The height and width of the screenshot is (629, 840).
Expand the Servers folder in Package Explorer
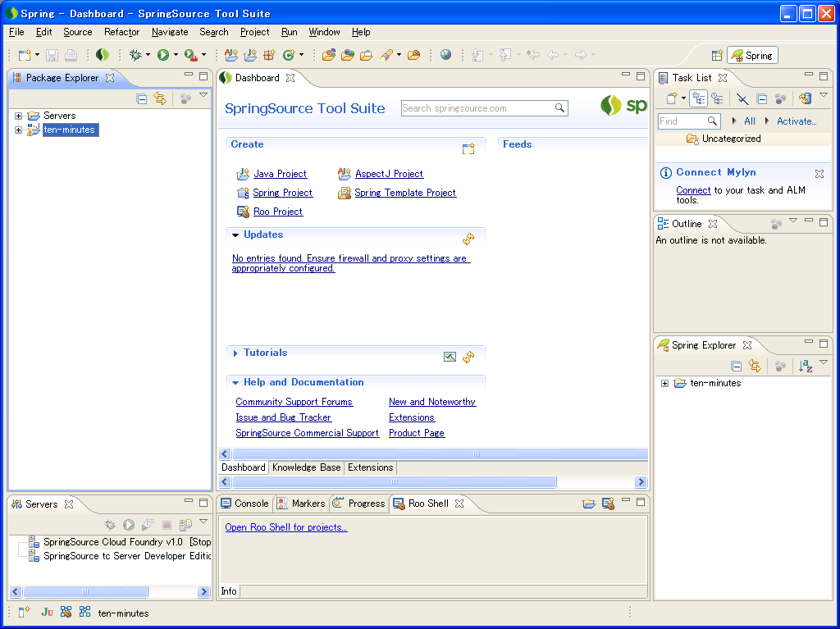click(18, 116)
